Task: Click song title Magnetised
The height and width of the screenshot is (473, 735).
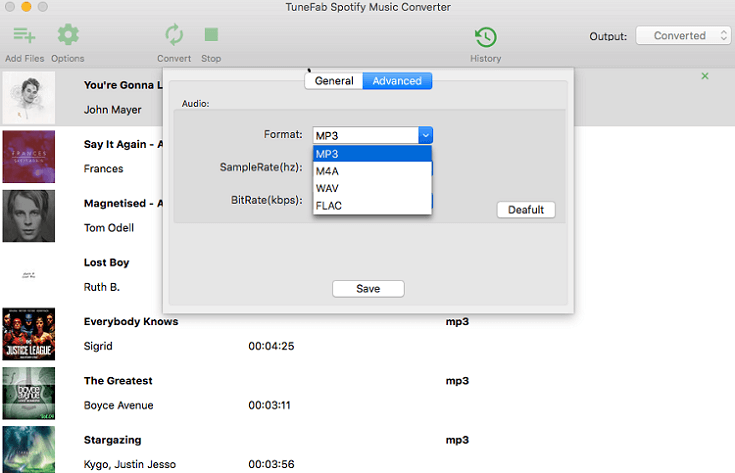Action: [x=123, y=203]
